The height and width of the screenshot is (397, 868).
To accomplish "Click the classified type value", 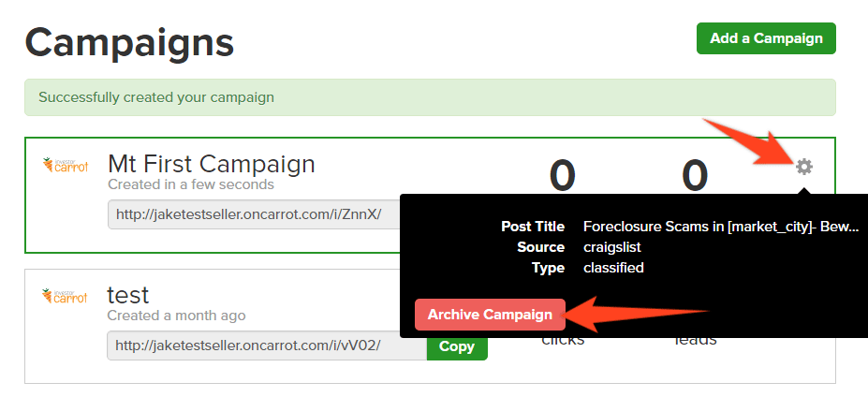I will [x=614, y=268].
